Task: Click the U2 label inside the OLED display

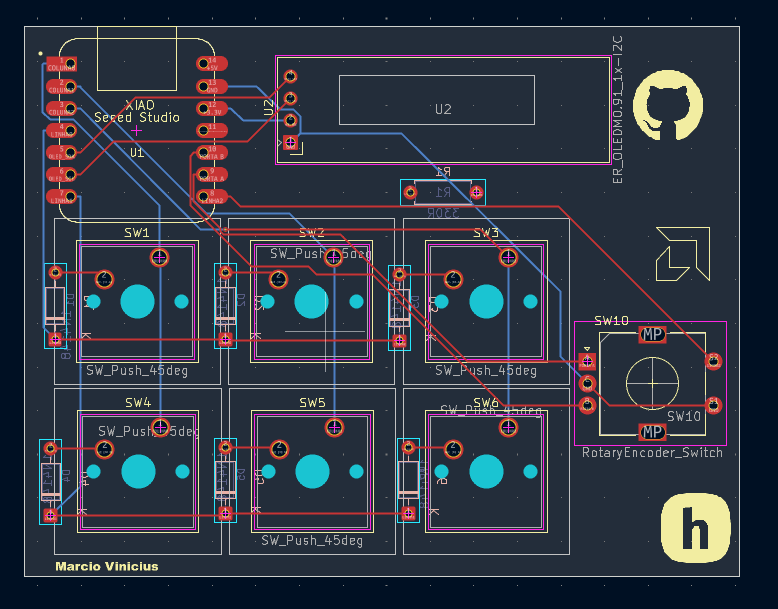Action: 443,109
